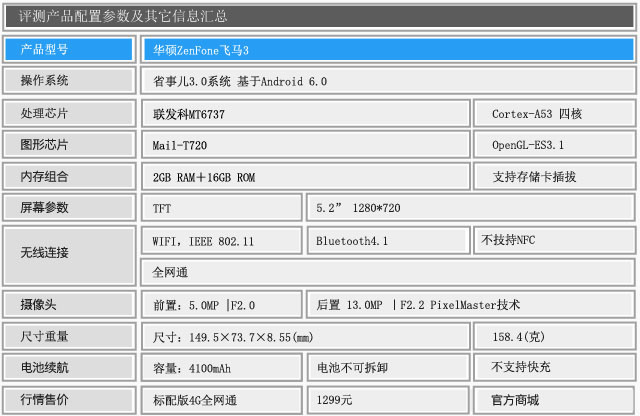Select the 处理芯片 row label
Image resolution: width=640 pixels, height=416 pixels.
click(x=69, y=113)
